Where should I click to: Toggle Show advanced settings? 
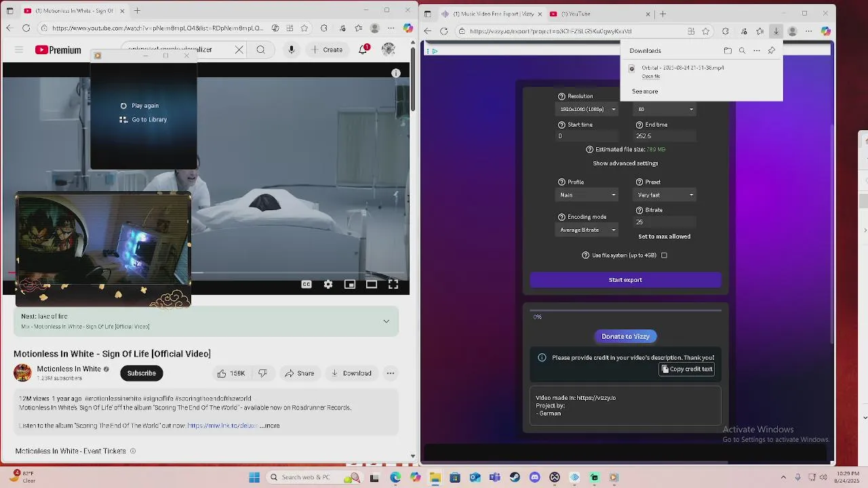(625, 163)
